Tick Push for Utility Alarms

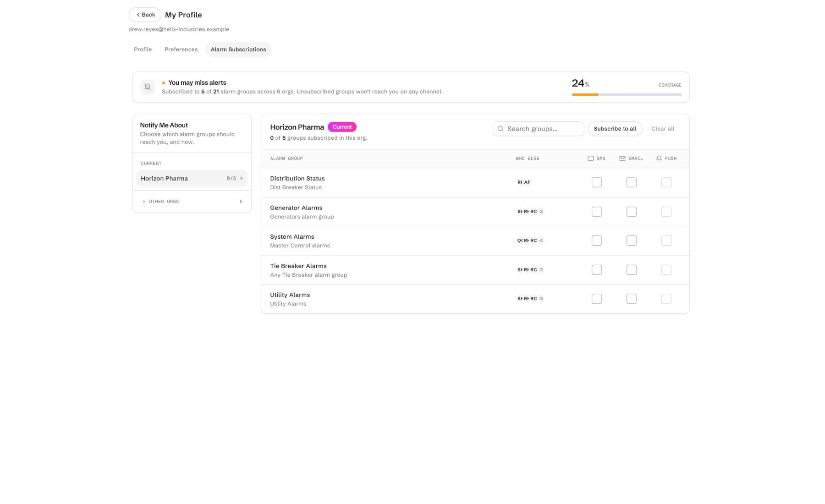[666, 299]
